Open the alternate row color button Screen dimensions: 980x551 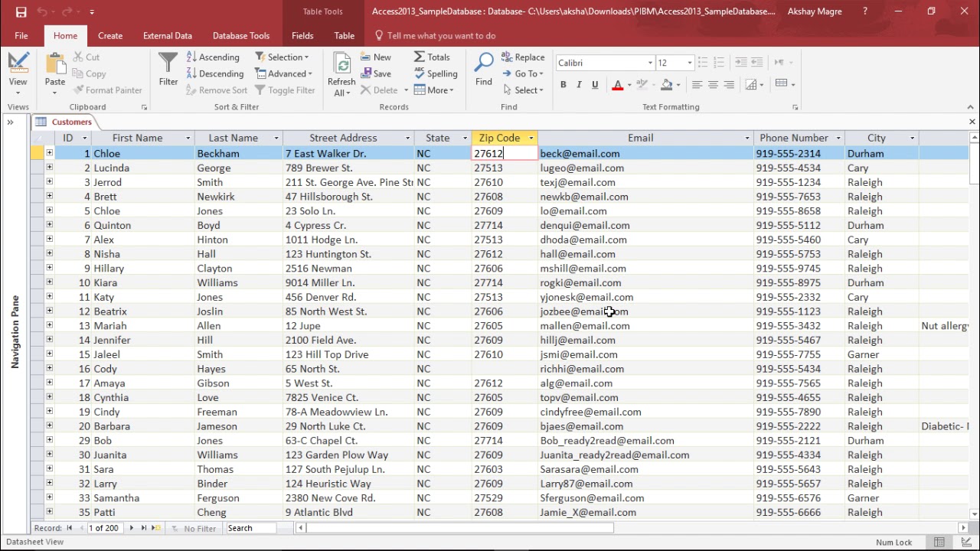pyautogui.click(x=782, y=83)
